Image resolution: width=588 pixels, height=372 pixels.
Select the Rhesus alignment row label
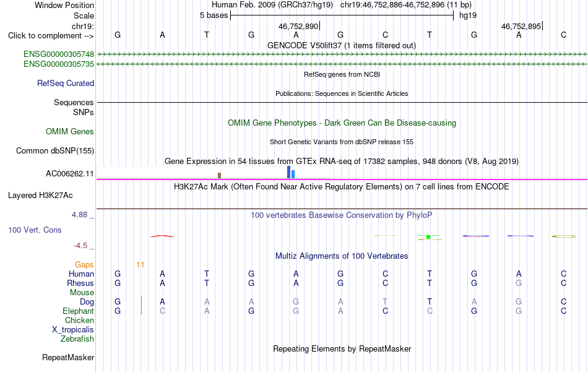pyautogui.click(x=80, y=283)
